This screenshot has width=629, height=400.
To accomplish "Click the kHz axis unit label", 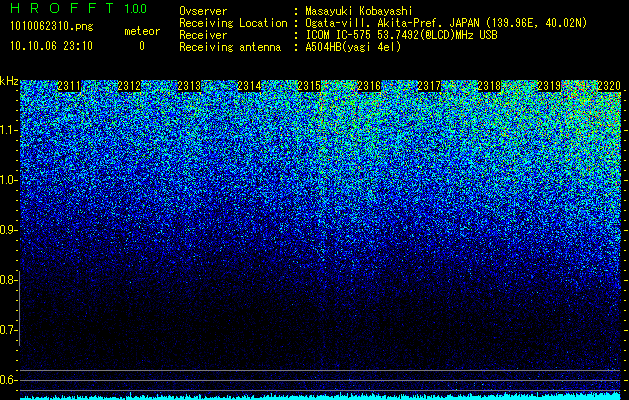I will [9, 81].
